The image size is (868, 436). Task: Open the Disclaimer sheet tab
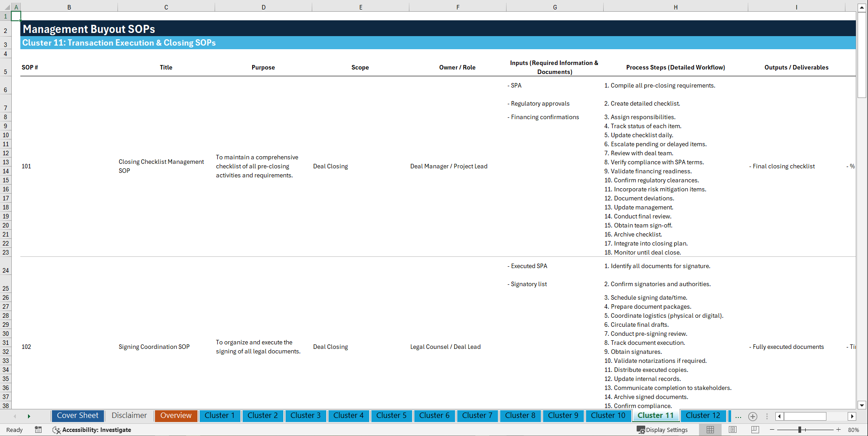click(x=129, y=416)
